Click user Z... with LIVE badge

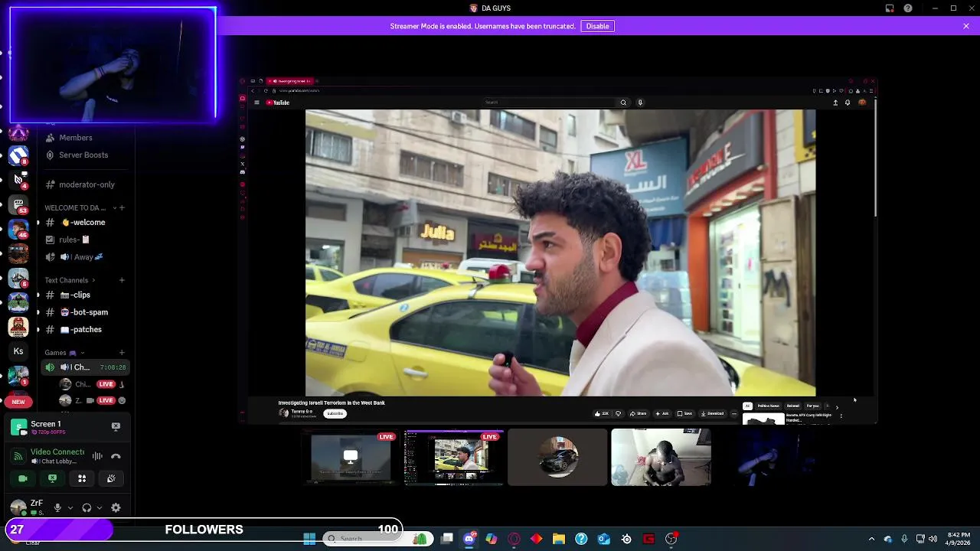click(x=92, y=400)
